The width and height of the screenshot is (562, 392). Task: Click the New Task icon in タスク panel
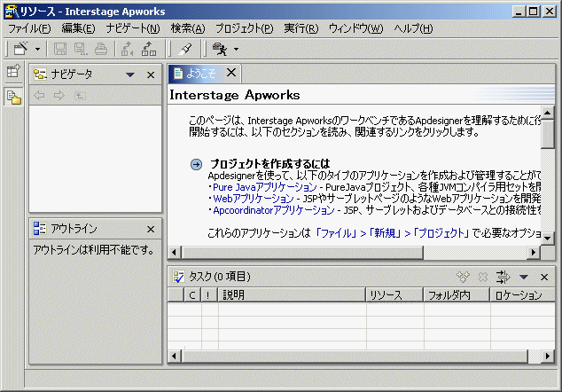[x=463, y=277]
